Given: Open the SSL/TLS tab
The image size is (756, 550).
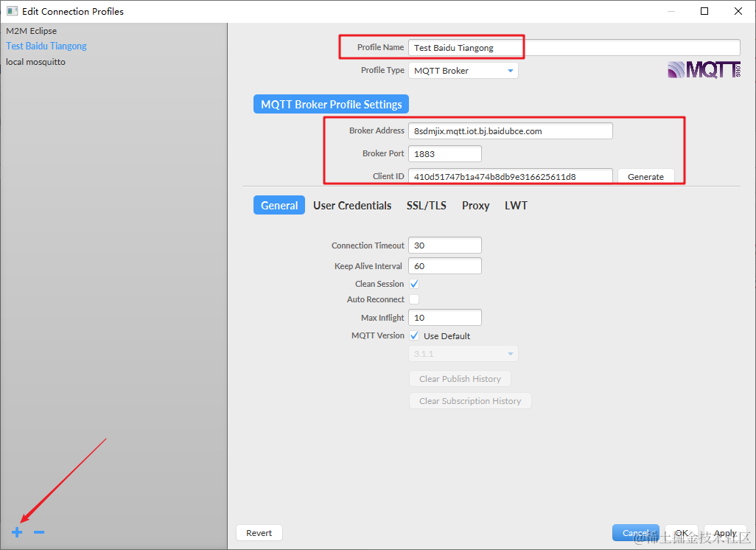Looking at the screenshot, I should 426,206.
